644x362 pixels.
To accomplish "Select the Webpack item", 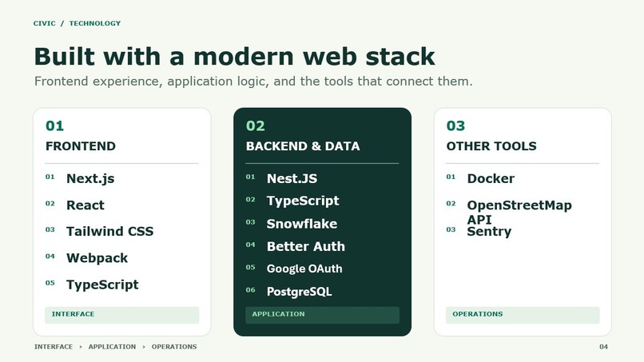I will pos(97,258).
